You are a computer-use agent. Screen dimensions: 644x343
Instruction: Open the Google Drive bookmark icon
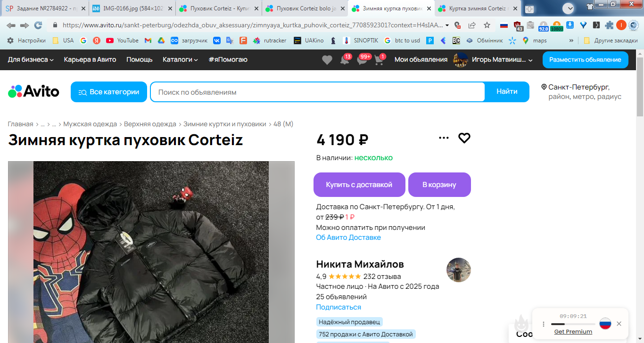(x=161, y=41)
